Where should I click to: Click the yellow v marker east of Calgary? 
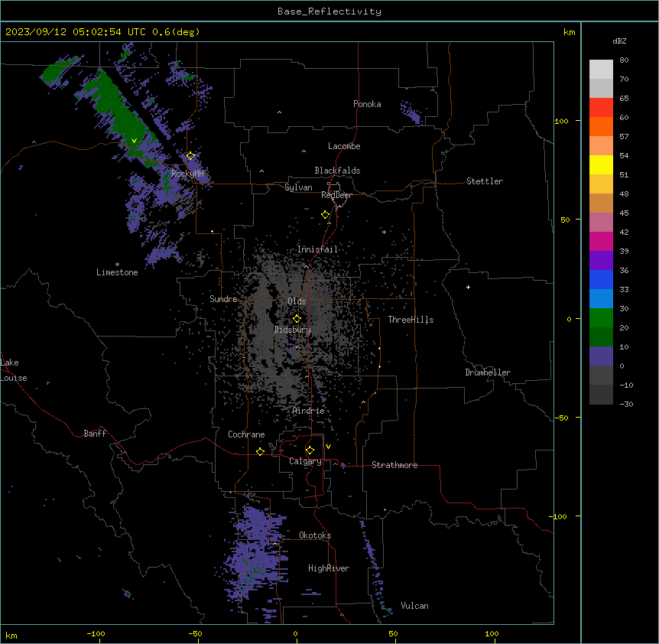pos(328,447)
